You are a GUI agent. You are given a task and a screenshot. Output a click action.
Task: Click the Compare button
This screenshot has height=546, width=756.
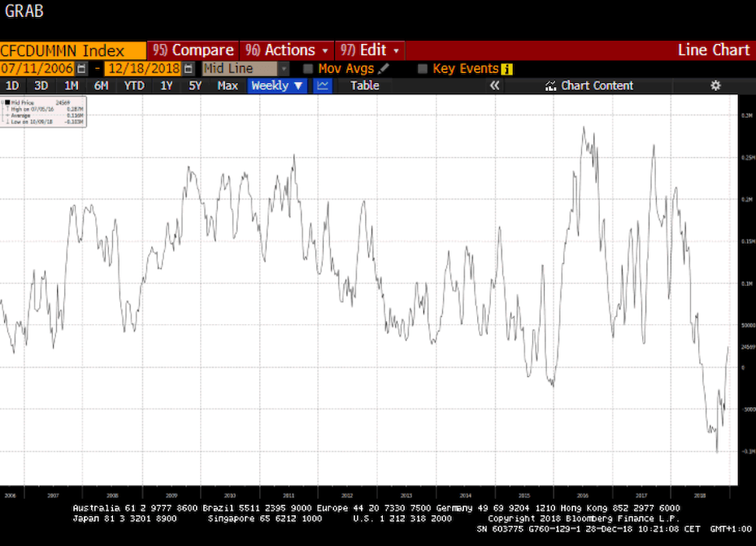pos(193,50)
